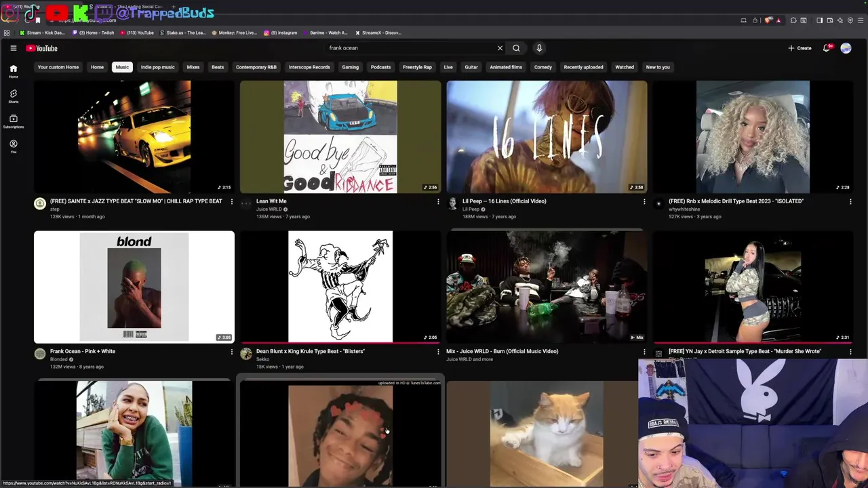Open more options for Frank Ocean Pink + White

point(232,352)
